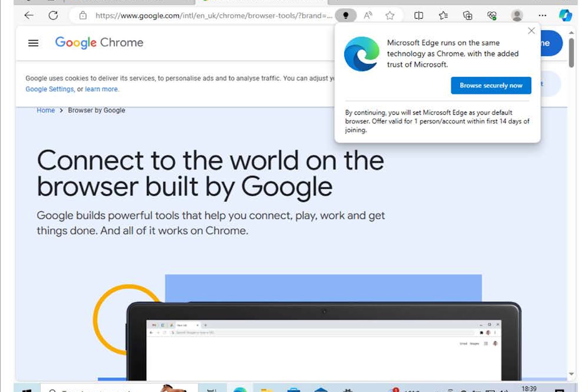This screenshot has width=588, height=392.
Task: Open Split screen view
Action: 419,15
